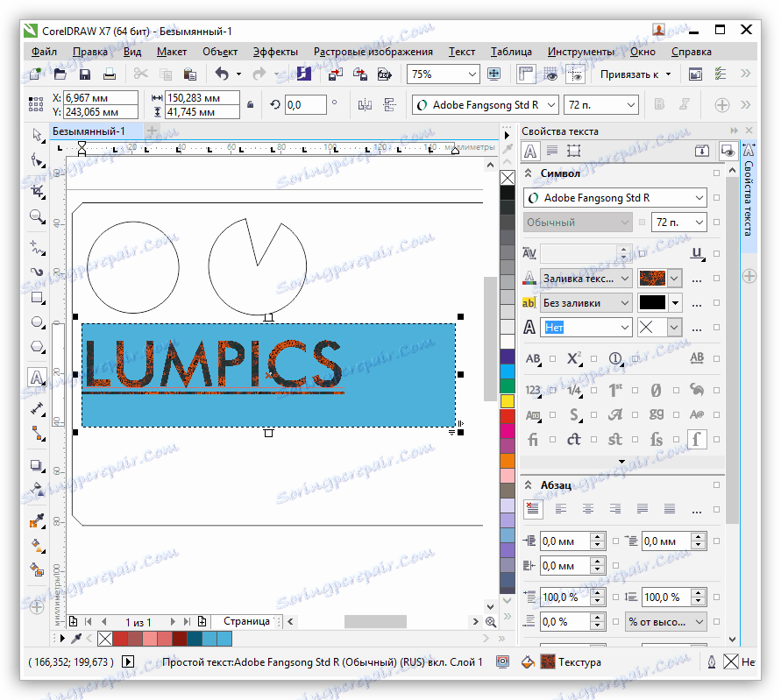
Task: Open the 75% zoom level dropdown
Action: pos(472,74)
